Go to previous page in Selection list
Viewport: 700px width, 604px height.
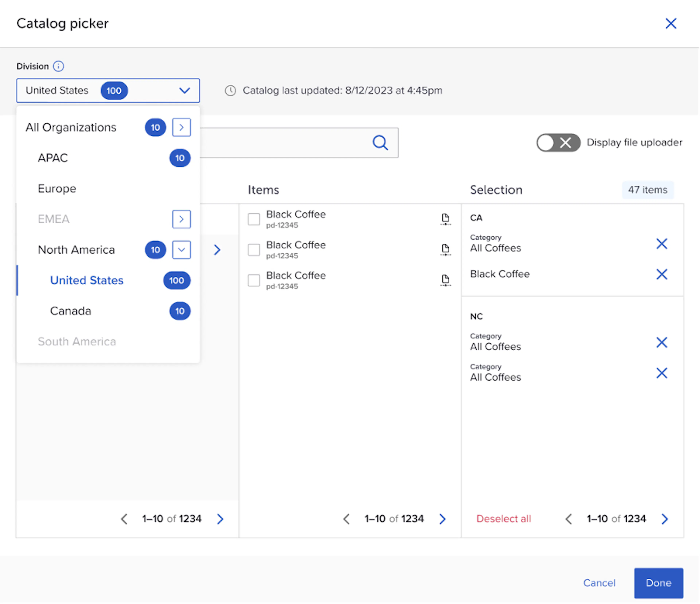(x=569, y=519)
